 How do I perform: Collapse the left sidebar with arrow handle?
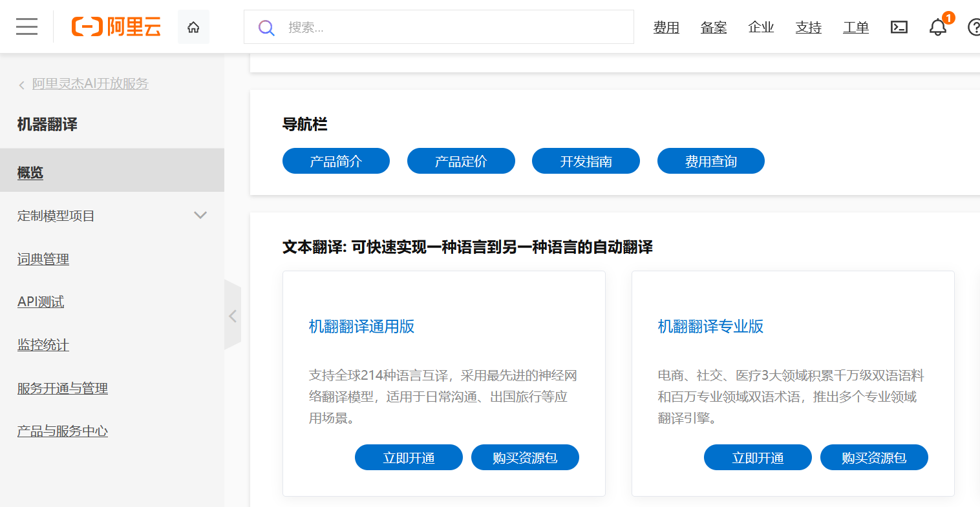coord(233,316)
